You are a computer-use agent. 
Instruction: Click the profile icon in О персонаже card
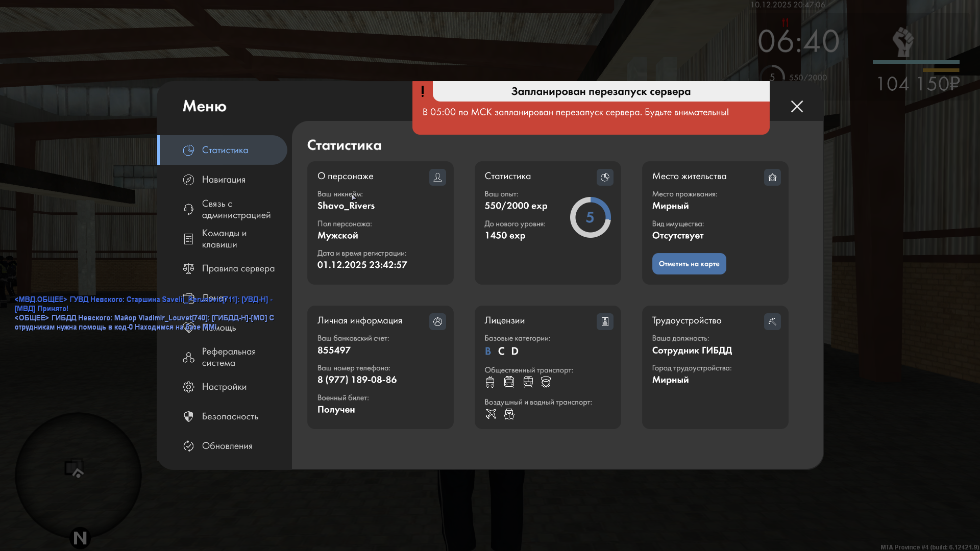click(437, 177)
